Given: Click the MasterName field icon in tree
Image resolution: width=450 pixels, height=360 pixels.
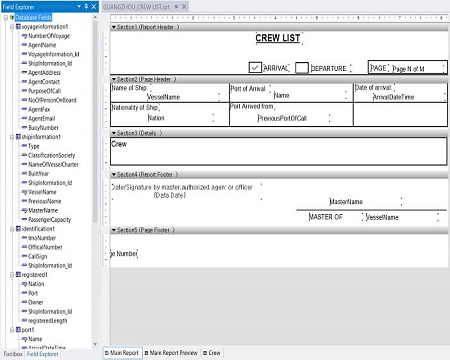Looking at the screenshot, I should pos(24,210).
